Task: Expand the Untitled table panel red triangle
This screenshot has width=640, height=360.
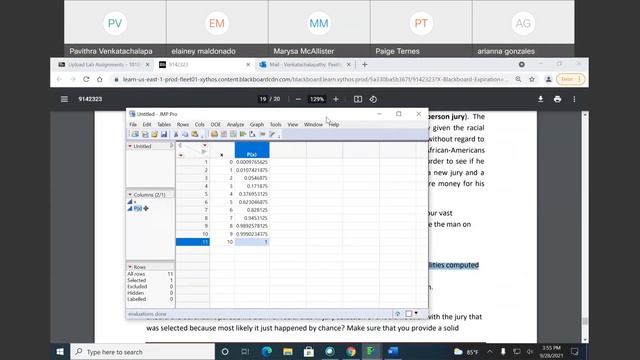Action: pos(130,146)
